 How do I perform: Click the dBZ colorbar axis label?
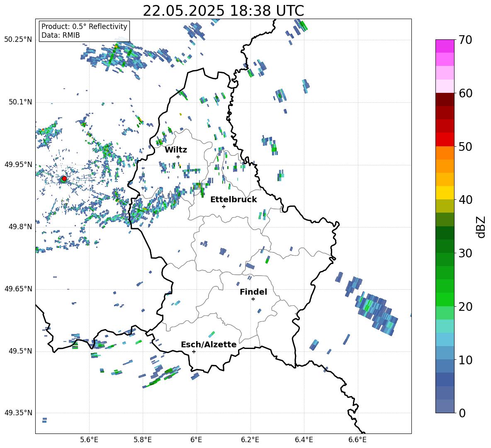481,227
